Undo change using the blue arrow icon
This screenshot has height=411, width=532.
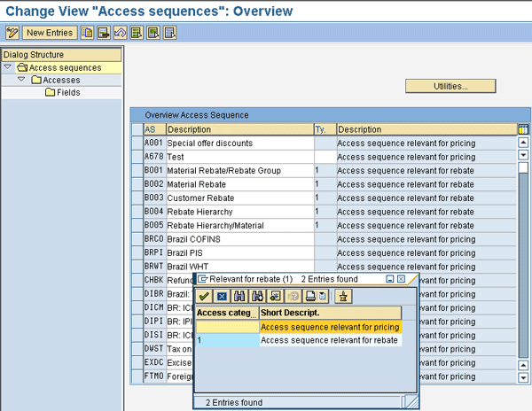[x=120, y=33]
